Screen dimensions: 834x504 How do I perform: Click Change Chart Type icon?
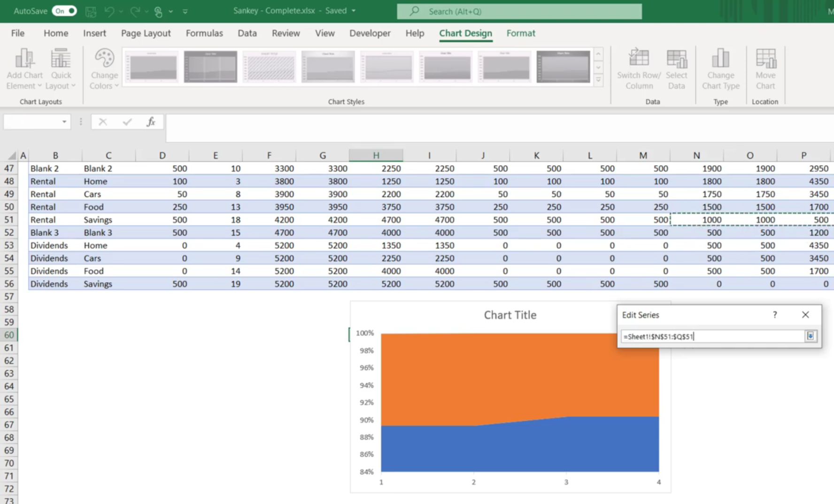[720, 69]
